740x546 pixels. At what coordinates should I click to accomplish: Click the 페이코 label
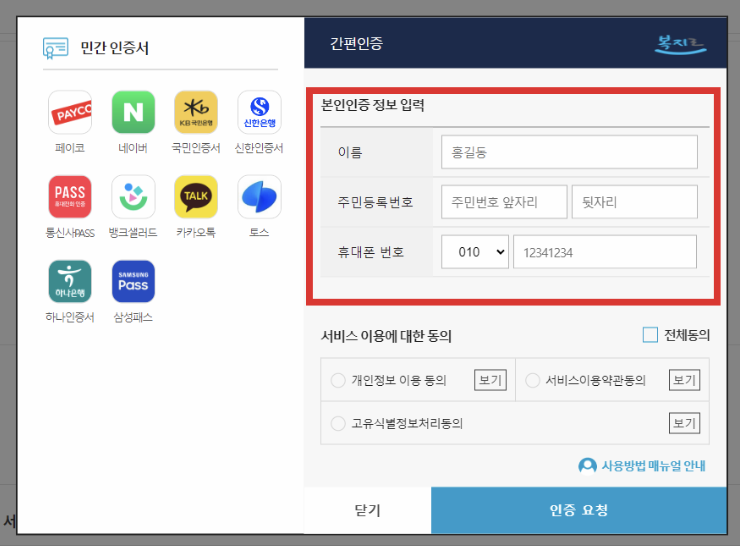click(70, 148)
